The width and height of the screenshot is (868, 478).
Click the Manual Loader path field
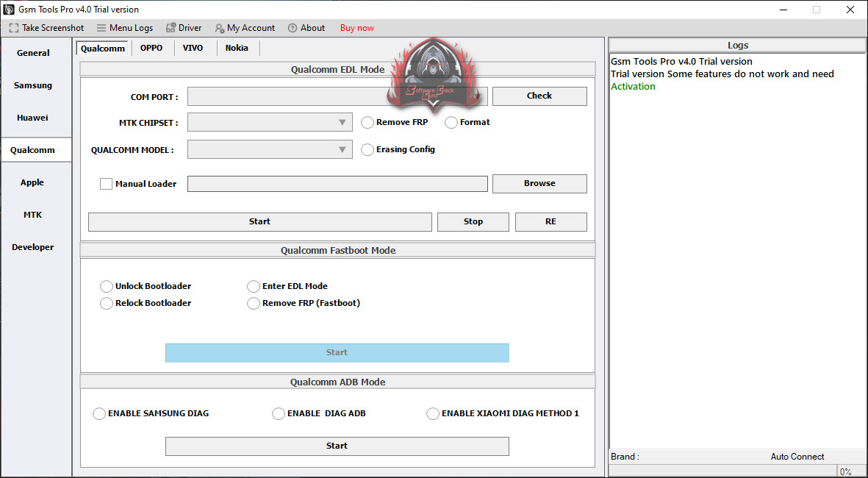[x=337, y=184]
